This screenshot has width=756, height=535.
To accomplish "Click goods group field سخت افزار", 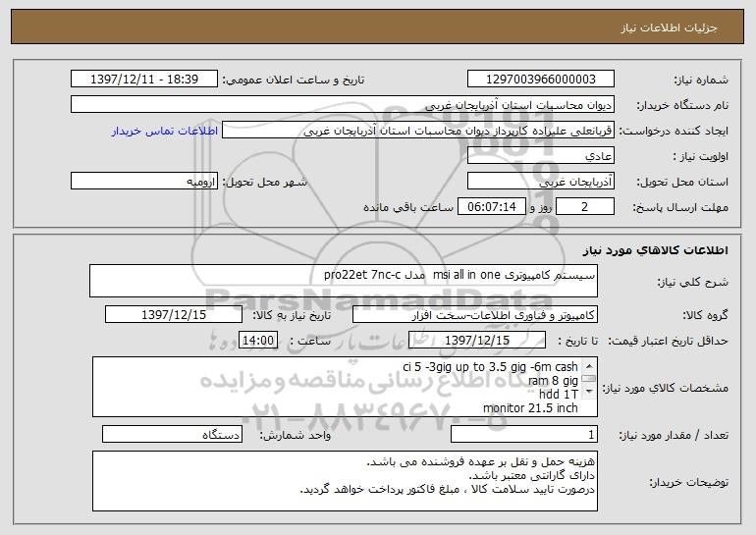I will pos(475,315).
